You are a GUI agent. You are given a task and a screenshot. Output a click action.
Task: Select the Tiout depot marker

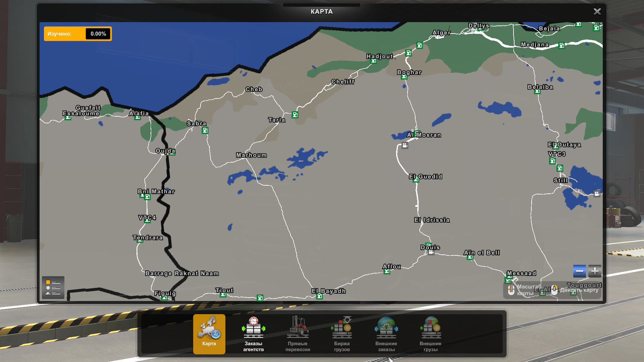[x=223, y=295]
